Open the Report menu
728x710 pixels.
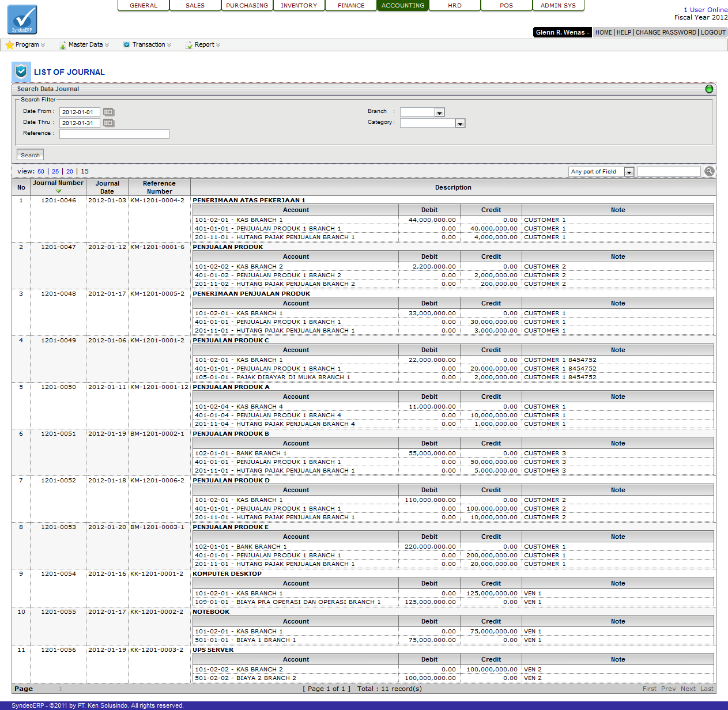coord(204,45)
